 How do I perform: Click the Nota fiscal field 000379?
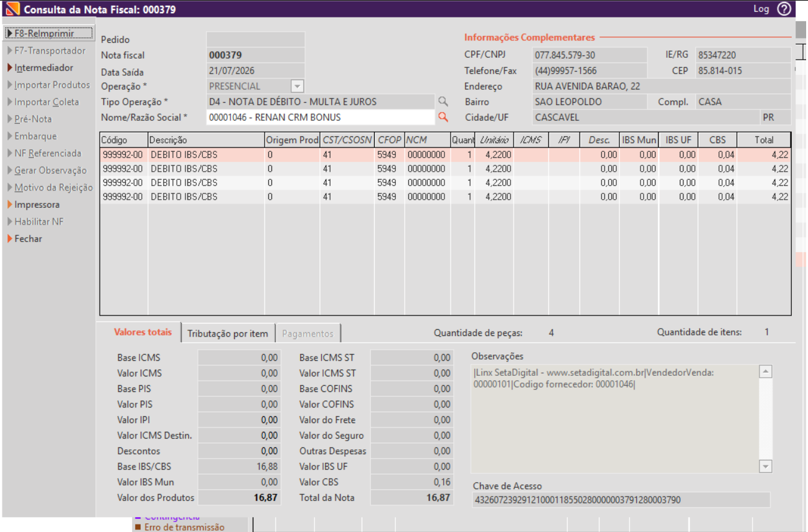click(x=255, y=55)
